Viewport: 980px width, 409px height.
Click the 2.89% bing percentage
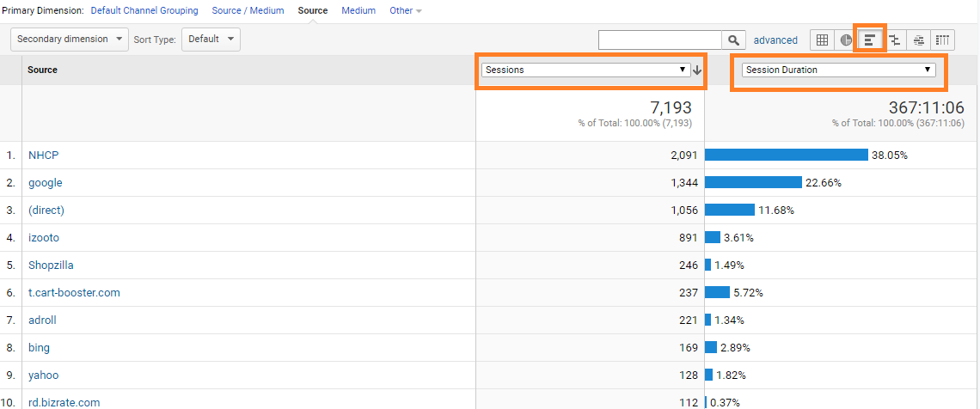tap(735, 348)
